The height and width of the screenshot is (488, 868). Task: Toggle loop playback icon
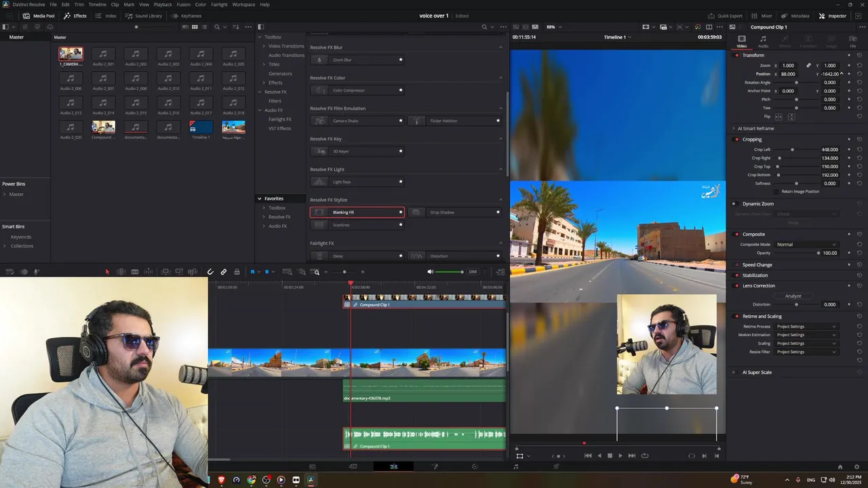pyautogui.click(x=645, y=455)
